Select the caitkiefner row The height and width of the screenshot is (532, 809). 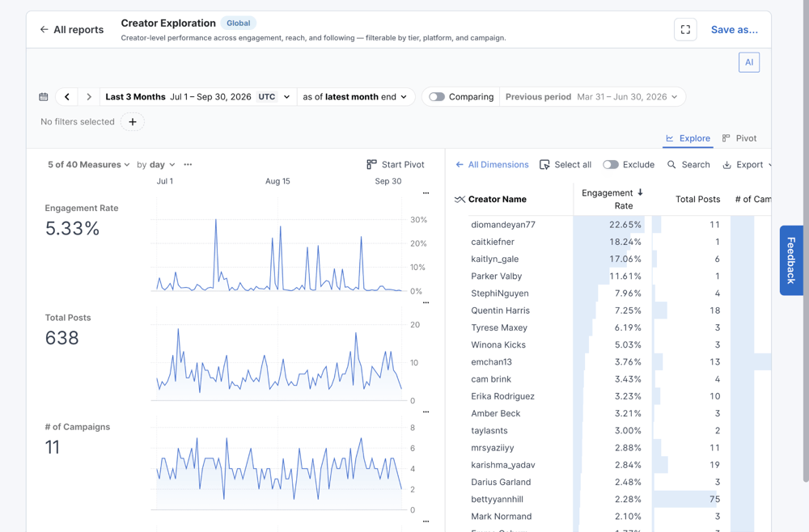pyautogui.click(x=612, y=242)
